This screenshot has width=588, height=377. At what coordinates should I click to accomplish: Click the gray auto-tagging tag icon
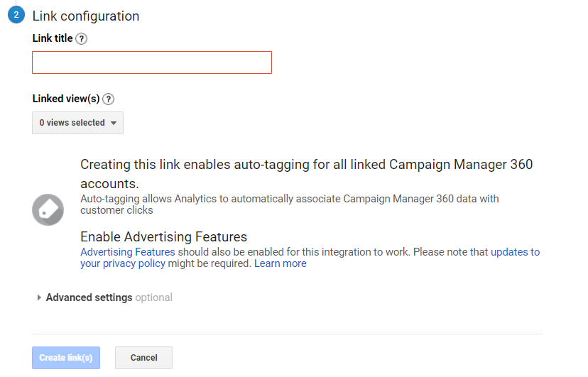[x=48, y=210]
